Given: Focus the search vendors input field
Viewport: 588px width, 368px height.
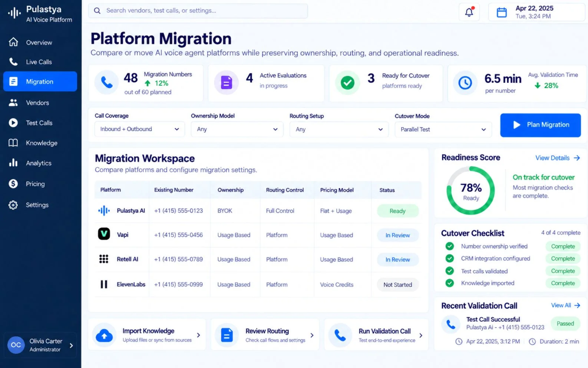Looking at the screenshot, I should (x=198, y=11).
